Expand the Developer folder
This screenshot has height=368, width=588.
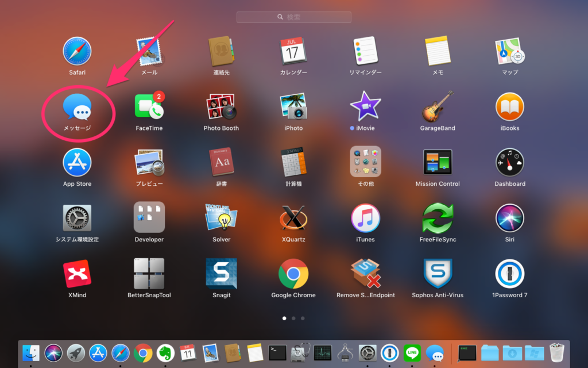(149, 217)
